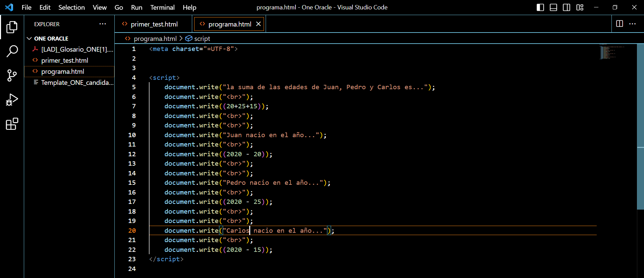Open the Edit menu

pos(45,7)
